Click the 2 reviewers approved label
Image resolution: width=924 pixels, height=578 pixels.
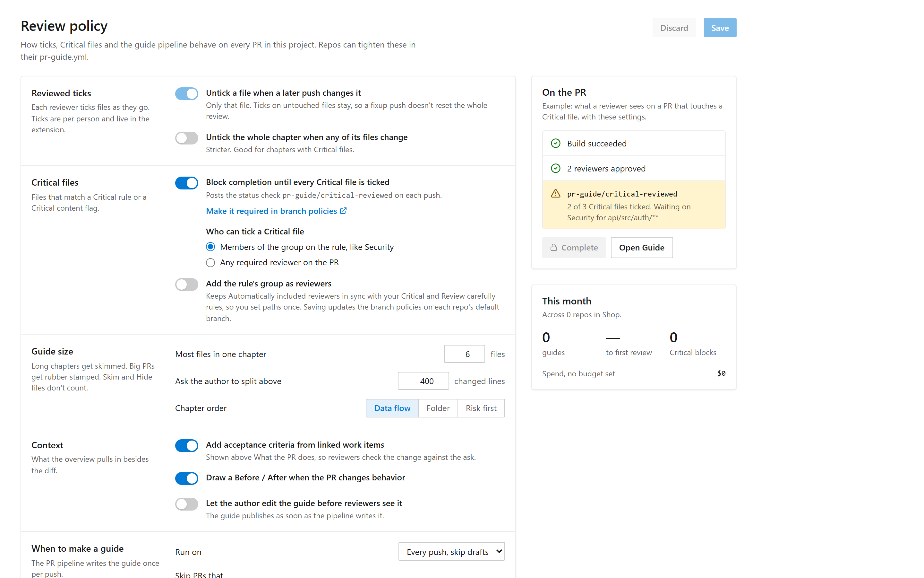(606, 169)
